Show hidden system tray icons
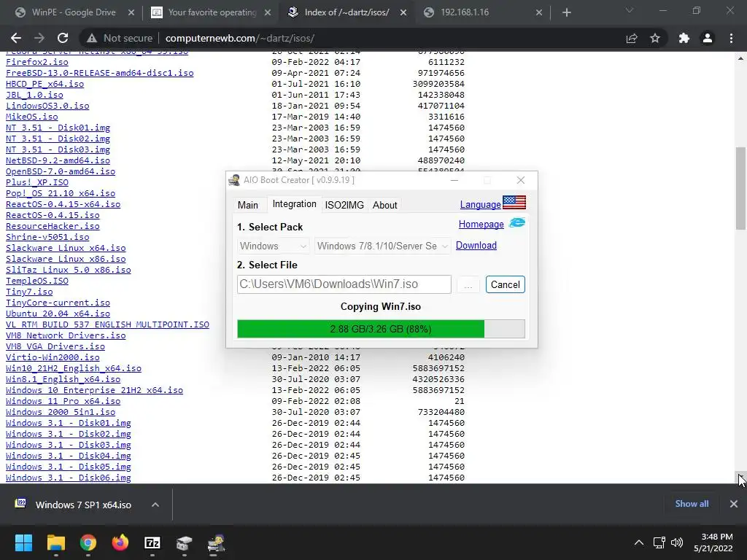 [639, 542]
